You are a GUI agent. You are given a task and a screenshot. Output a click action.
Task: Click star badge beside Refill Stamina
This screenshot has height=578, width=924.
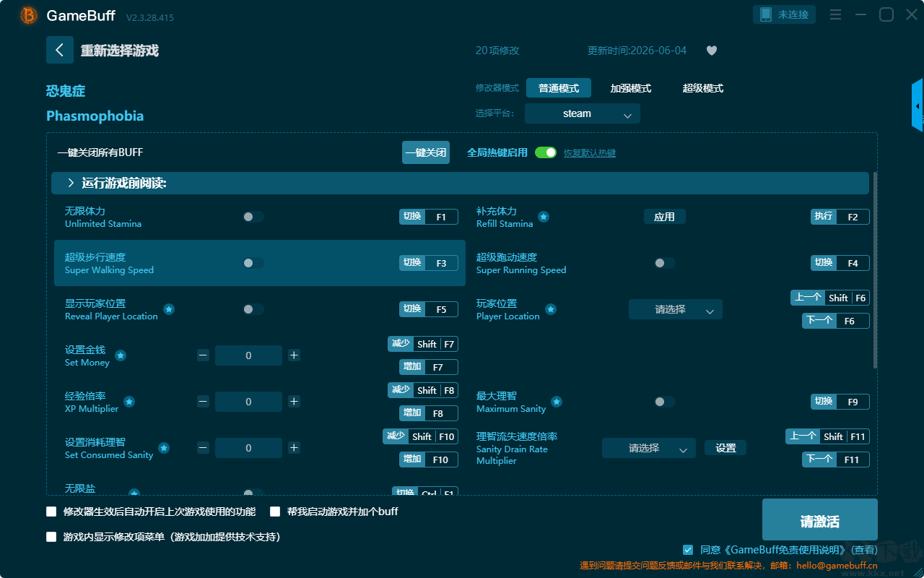(x=544, y=217)
